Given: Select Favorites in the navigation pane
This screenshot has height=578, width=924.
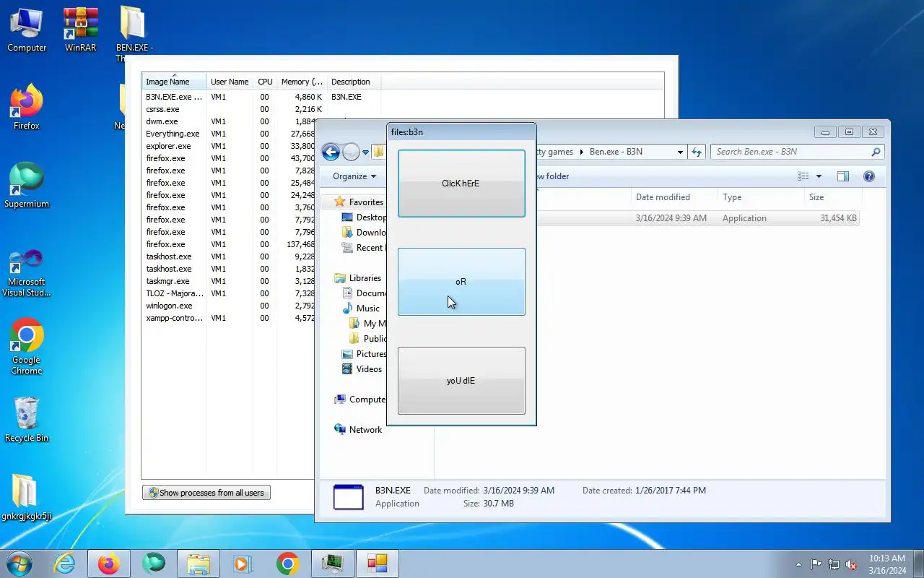Looking at the screenshot, I should (366, 202).
